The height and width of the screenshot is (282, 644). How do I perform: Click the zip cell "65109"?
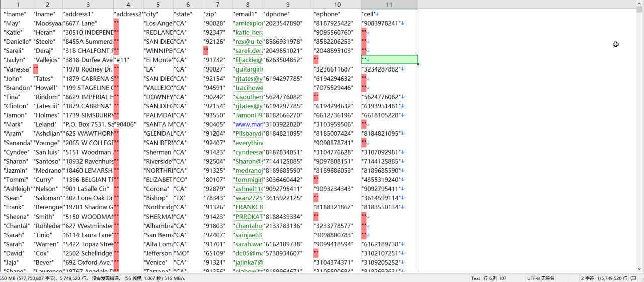click(218, 253)
